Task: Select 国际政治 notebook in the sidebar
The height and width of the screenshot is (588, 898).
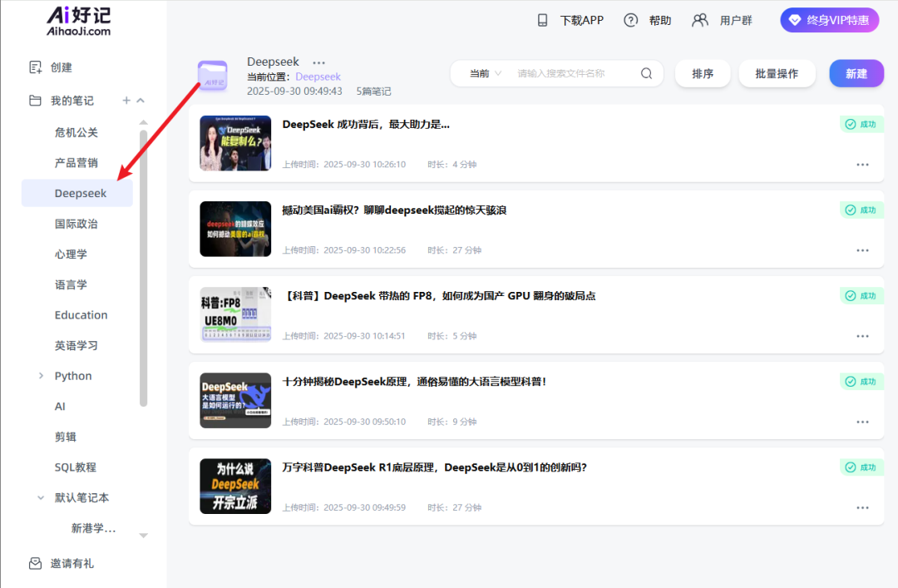Action: point(76,224)
